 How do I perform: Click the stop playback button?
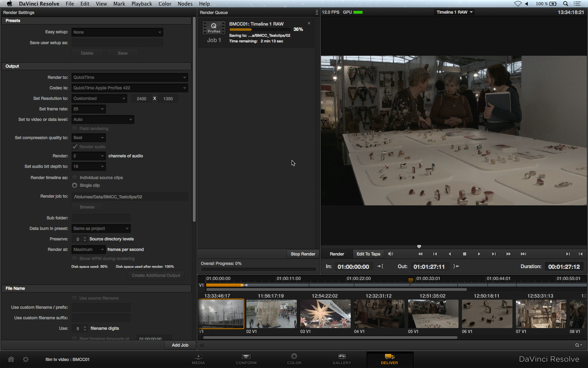464,254
